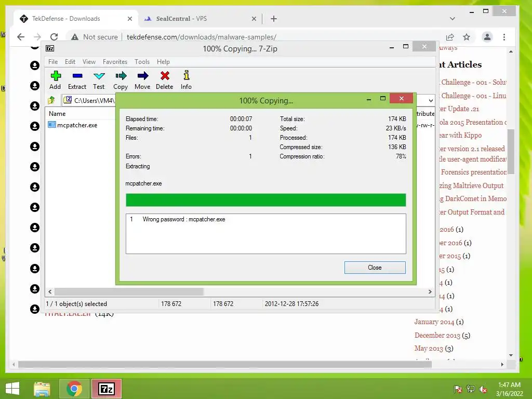Open the Help menu in 7-Zip
This screenshot has height=399, width=532.
(163, 61)
